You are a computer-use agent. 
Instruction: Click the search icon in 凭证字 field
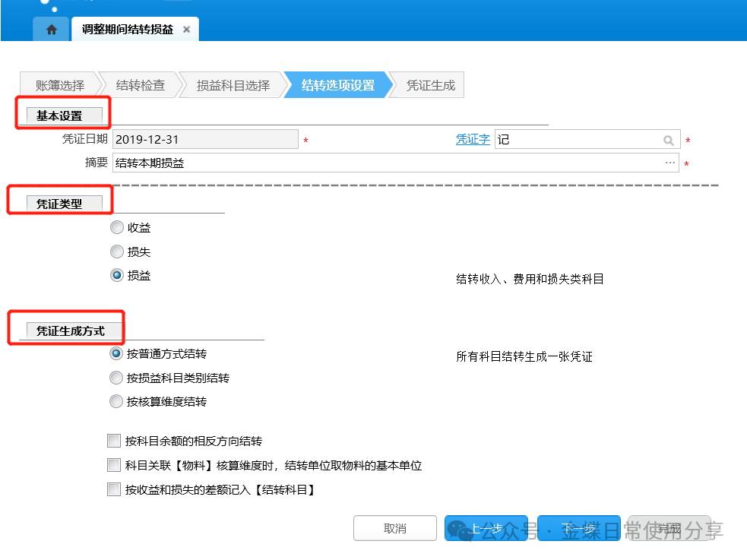click(x=668, y=141)
